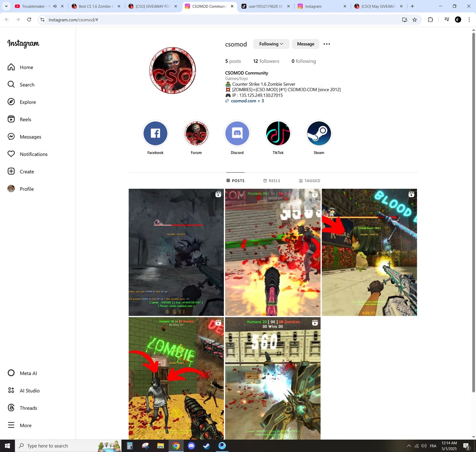Open Messages messenger icon

point(11,137)
